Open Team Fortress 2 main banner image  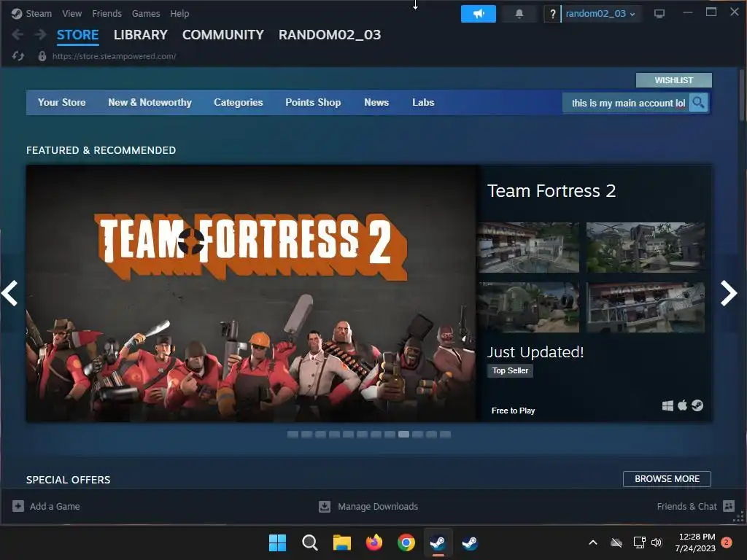point(252,293)
